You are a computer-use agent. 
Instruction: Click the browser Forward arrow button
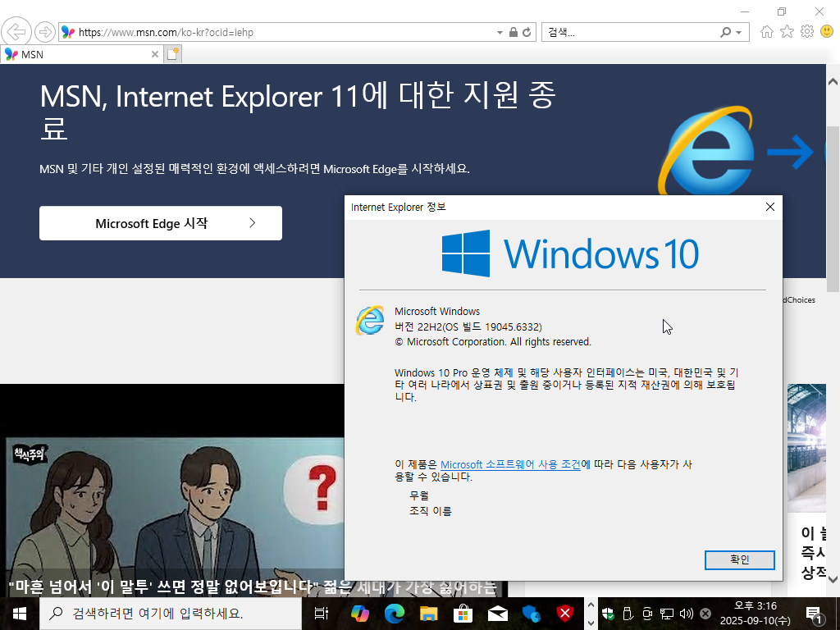click(x=45, y=32)
